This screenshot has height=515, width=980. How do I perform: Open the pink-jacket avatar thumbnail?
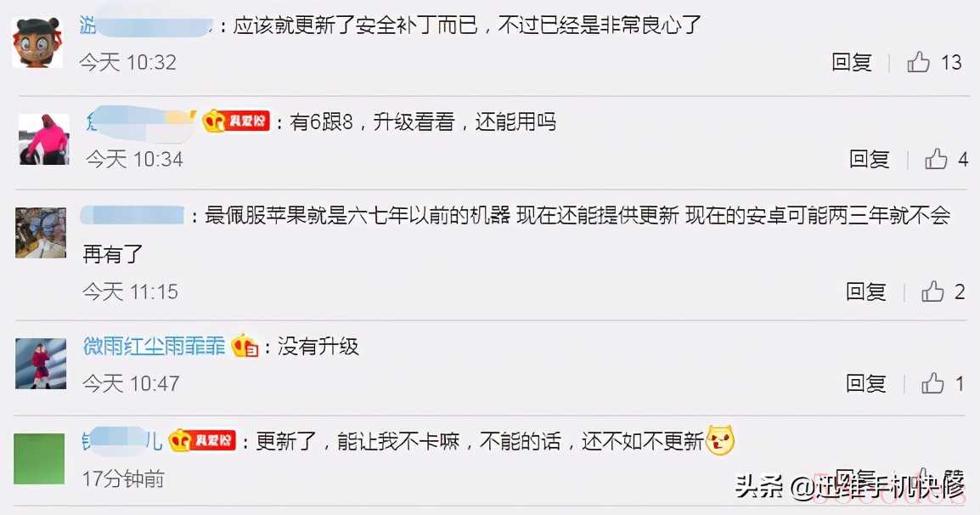pos(44,139)
